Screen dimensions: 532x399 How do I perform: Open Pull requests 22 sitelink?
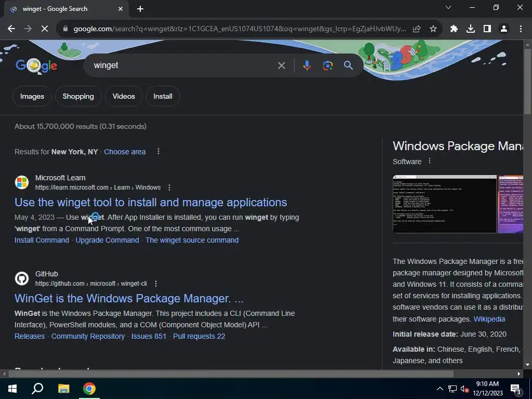click(x=199, y=336)
